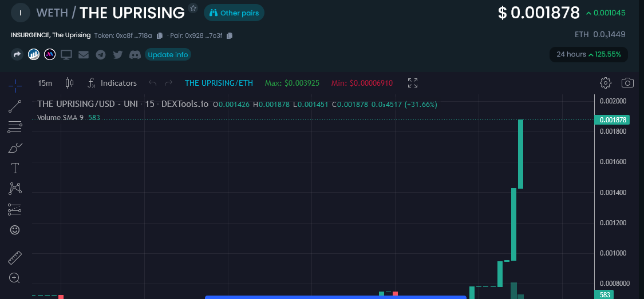This screenshot has width=644, height=299.
Task: Click the Max: $0.003925 text
Action: (x=292, y=83)
